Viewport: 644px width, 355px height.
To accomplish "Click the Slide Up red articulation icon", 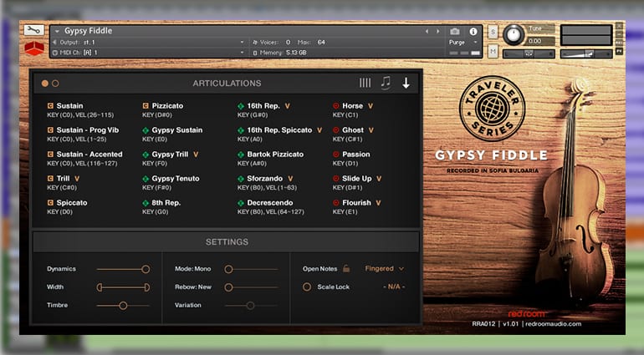I will [336, 179].
